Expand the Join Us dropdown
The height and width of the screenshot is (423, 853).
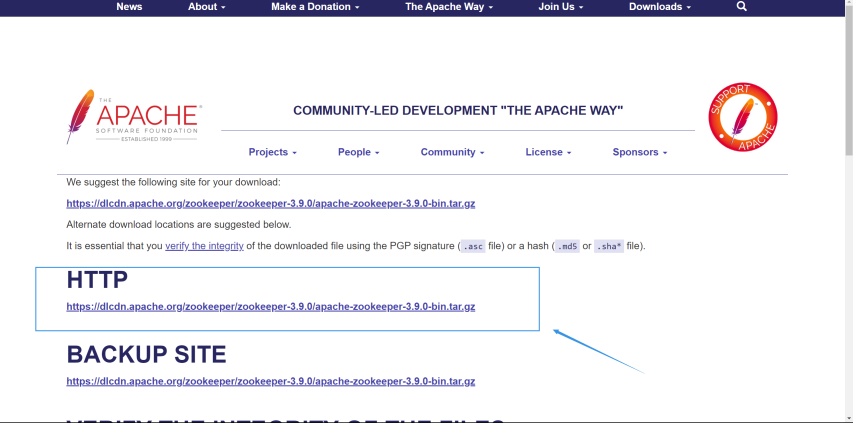561,7
